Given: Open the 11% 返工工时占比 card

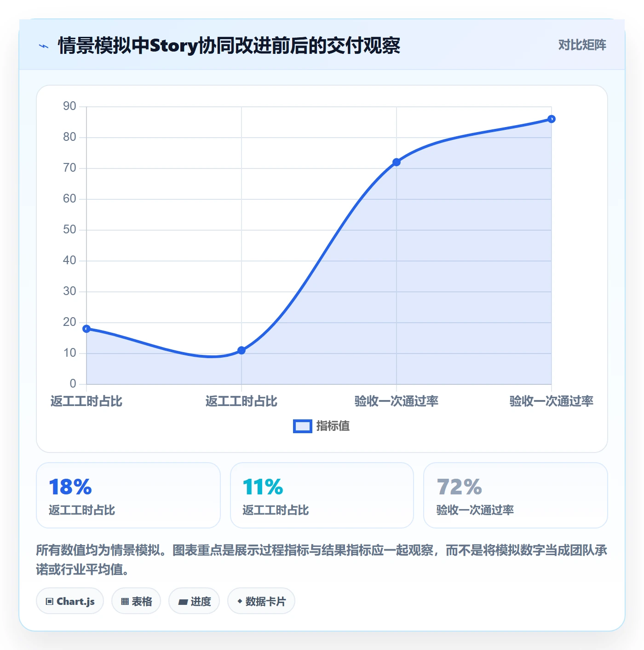Looking at the screenshot, I should (x=322, y=495).
